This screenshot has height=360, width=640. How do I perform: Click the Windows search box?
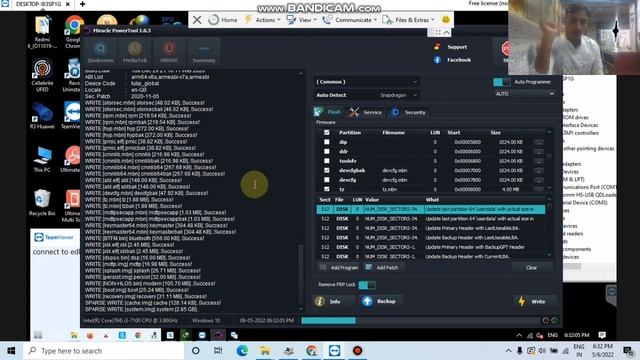pyautogui.click(x=103, y=351)
